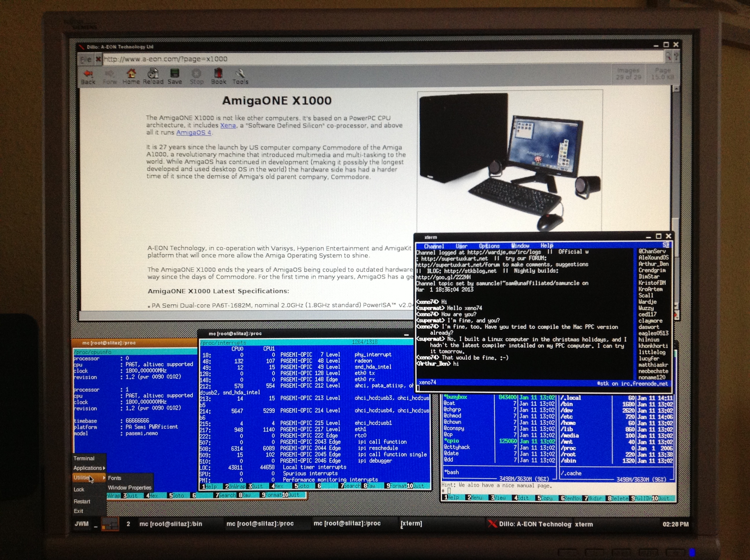Image resolution: width=750 pixels, height=560 pixels.
Task: Open the Tools wrench icon
Action: (x=240, y=73)
